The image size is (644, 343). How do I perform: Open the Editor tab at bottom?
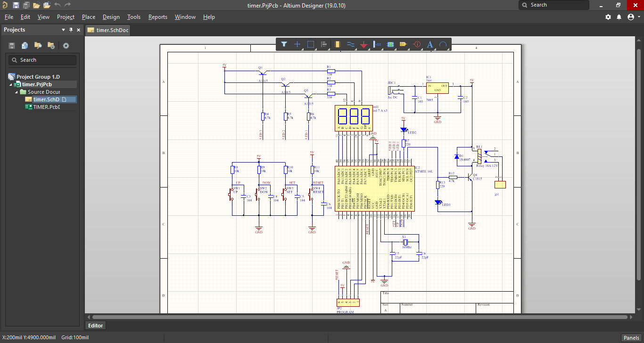[96, 326]
